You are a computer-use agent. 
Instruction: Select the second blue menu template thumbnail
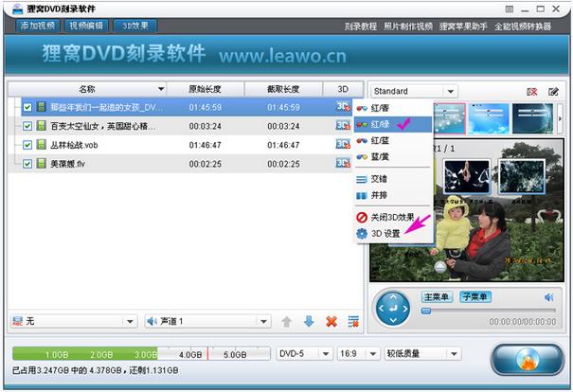coord(488,118)
